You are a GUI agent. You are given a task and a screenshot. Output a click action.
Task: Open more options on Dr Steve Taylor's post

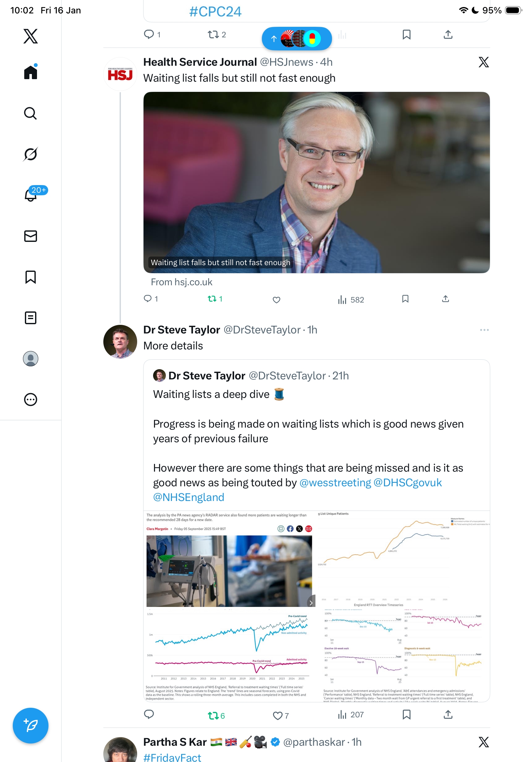(x=484, y=330)
